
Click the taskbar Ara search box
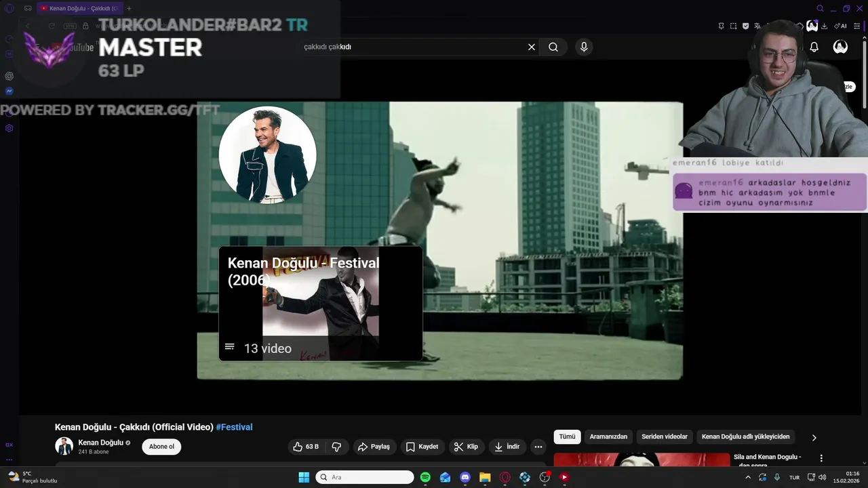tap(365, 477)
